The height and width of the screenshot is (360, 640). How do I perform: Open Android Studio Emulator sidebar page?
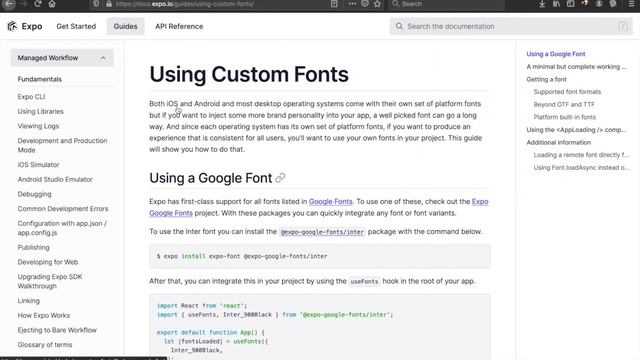[55, 179]
